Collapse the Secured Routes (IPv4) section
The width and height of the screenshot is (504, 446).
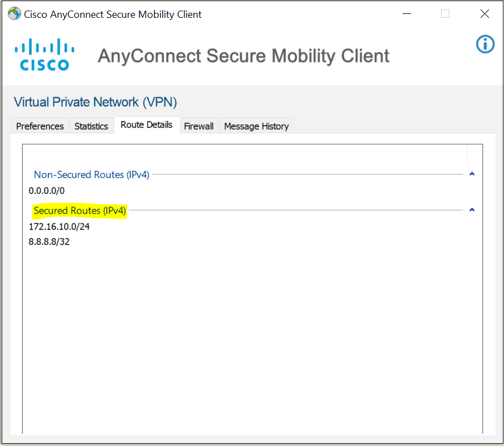click(472, 210)
